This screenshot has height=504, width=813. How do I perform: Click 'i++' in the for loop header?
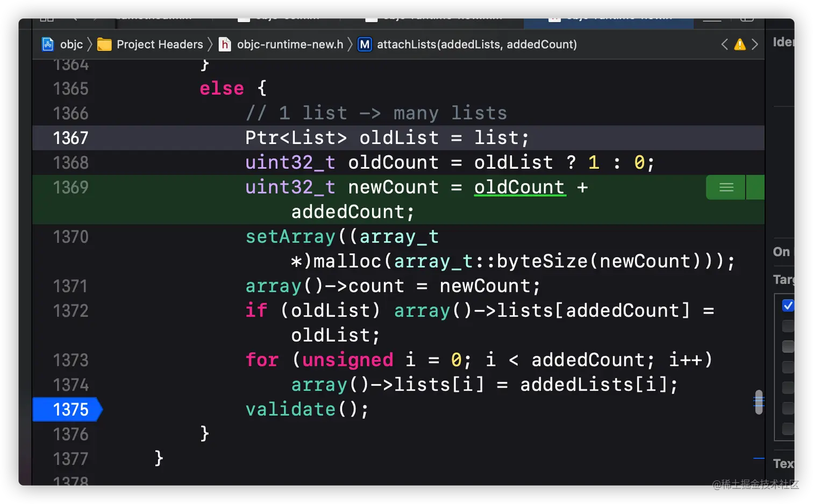685,361
